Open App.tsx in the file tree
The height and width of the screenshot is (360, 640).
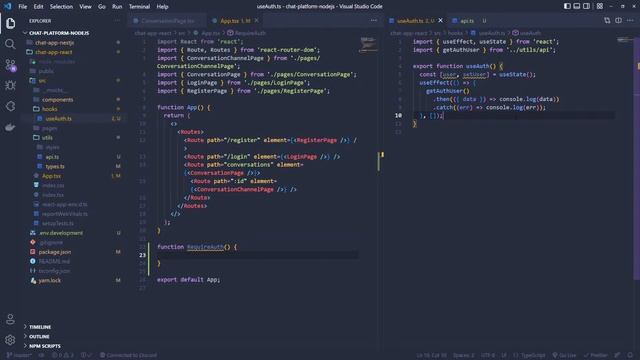tap(51, 176)
